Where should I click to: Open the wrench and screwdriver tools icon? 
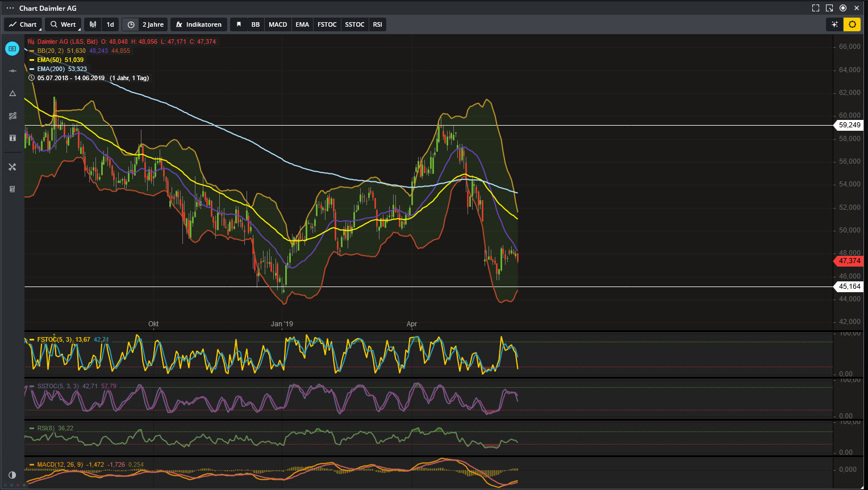pyautogui.click(x=12, y=167)
